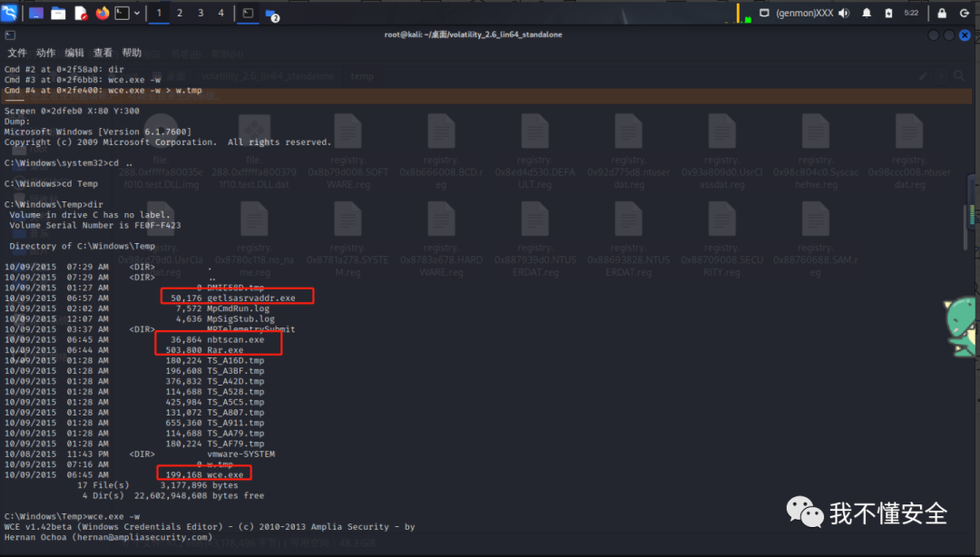Open terminal emulator launcher in panel
Screen dimensions: 980x557
(x=122, y=13)
